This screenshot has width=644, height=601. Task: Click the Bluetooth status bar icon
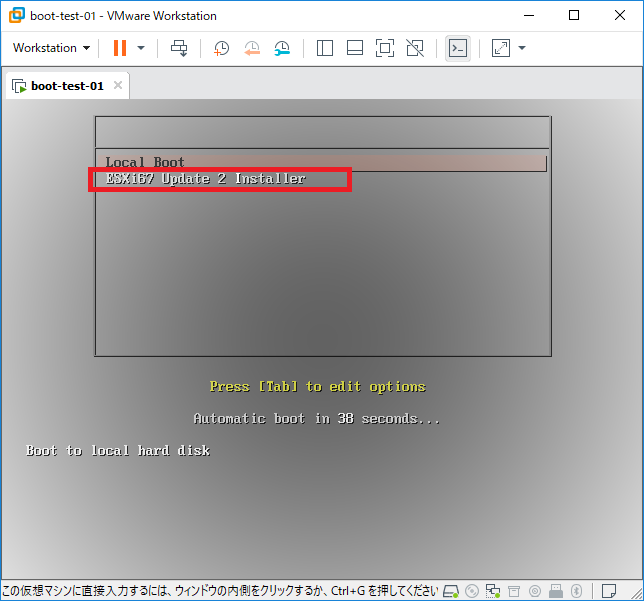coord(577,592)
